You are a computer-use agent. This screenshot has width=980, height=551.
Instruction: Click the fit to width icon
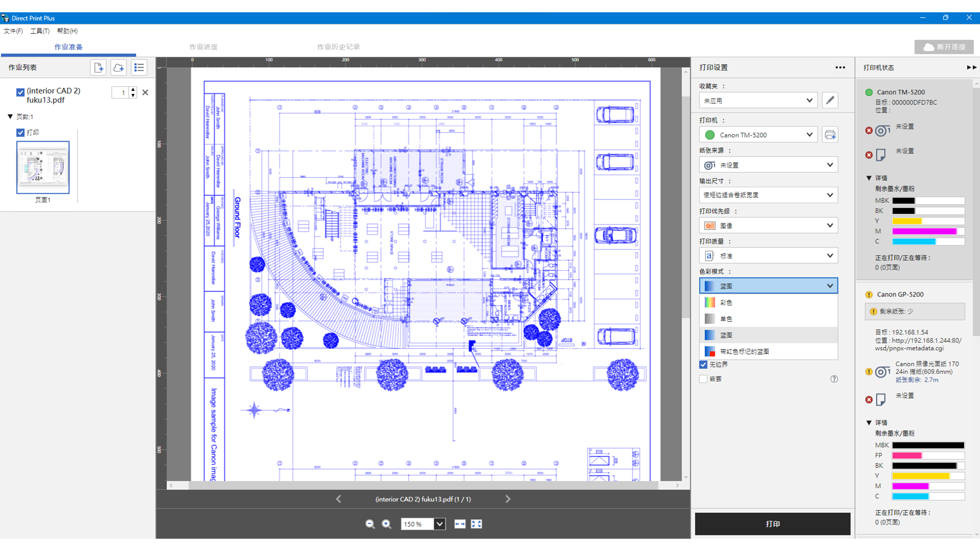pyautogui.click(x=460, y=524)
